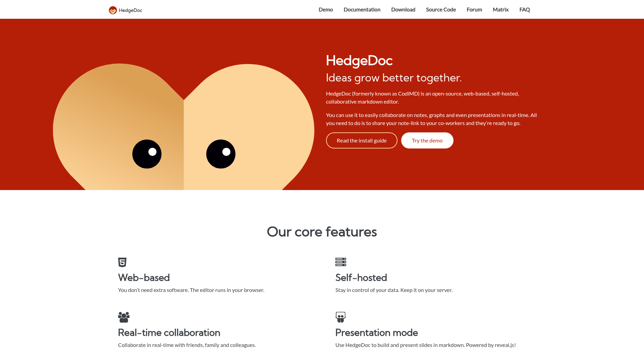Viewport: 644px width, 362px height.
Task: Click the right eye of the hedgehog graphic
Action: click(221, 154)
